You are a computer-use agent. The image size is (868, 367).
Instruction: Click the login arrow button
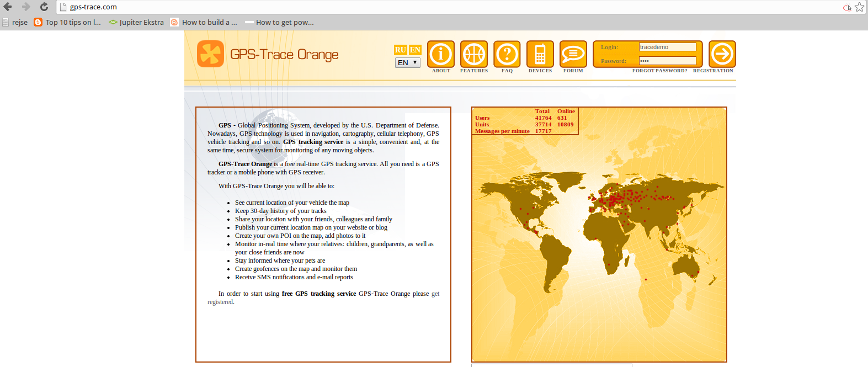coord(722,54)
